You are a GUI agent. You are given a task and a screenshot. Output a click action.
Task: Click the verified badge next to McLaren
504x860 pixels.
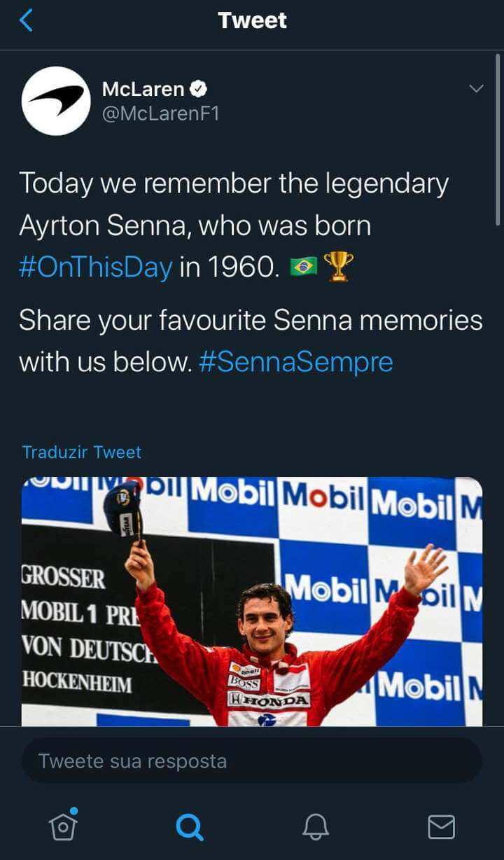[199, 89]
